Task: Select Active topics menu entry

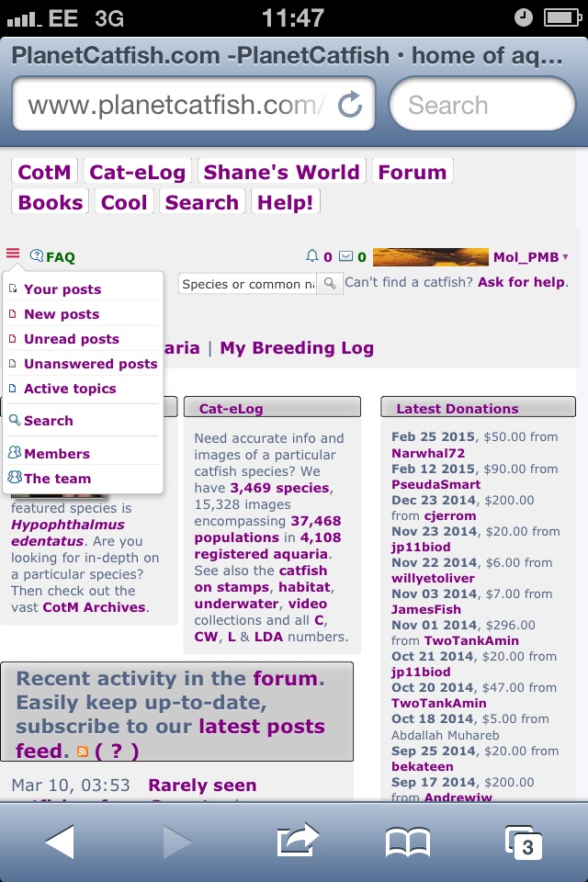Action: point(70,388)
